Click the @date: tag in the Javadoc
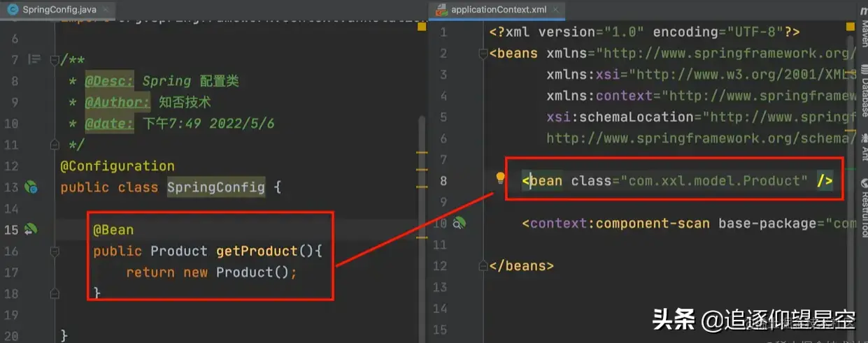The height and width of the screenshot is (343, 868). (x=109, y=124)
